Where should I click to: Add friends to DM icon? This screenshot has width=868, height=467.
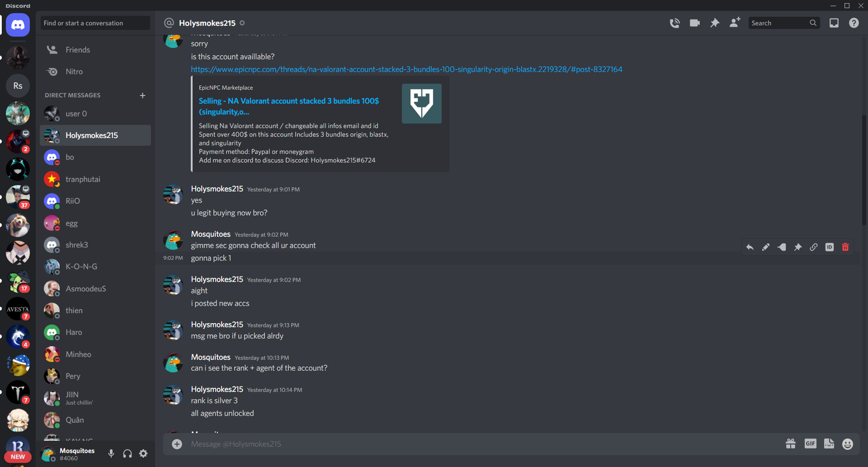coord(735,22)
